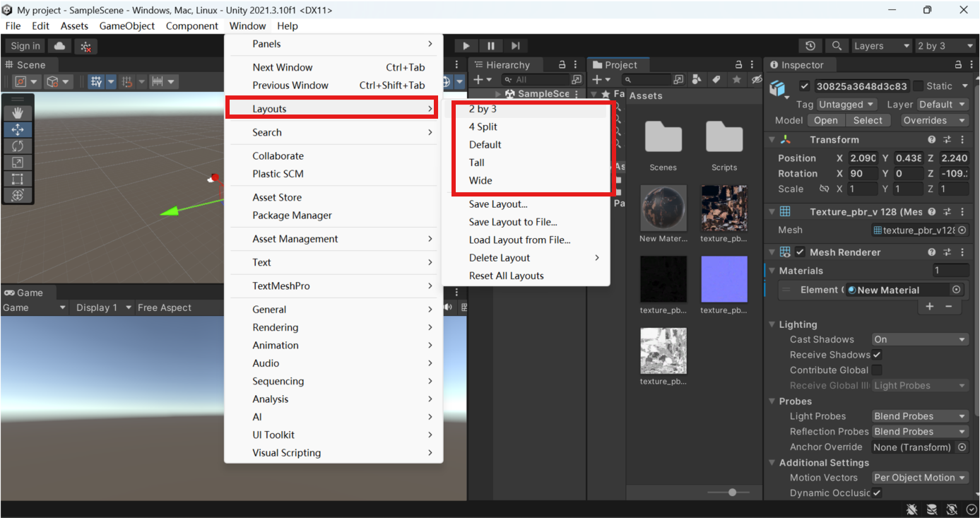Open Transform component help icon
Viewport: 980px width, 518px height.
tap(932, 140)
